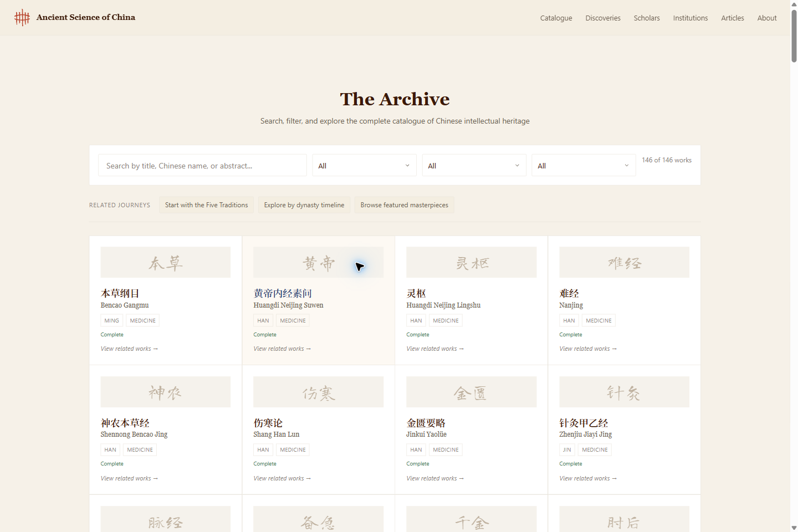Go to the Scholars page
This screenshot has width=798, height=532.
click(647, 18)
